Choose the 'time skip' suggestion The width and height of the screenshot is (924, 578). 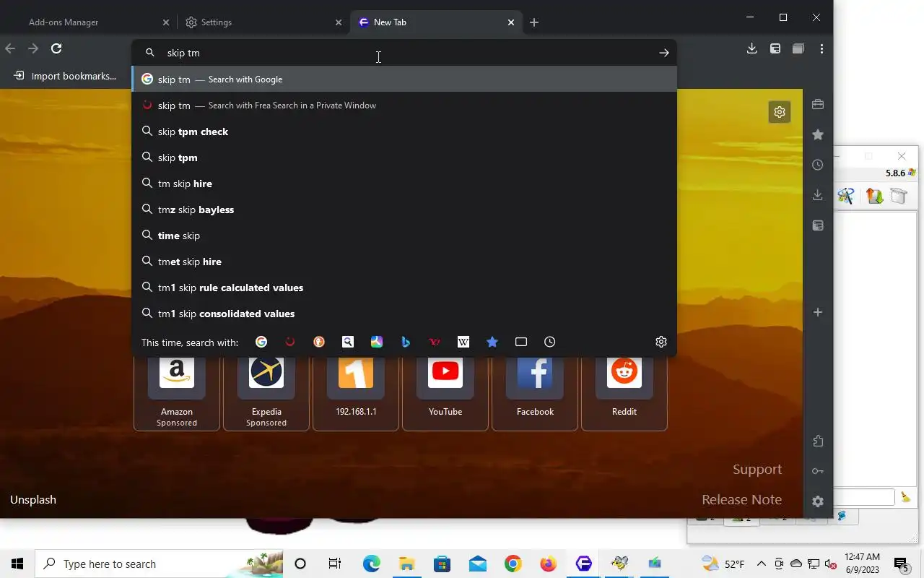tap(404, 236)
